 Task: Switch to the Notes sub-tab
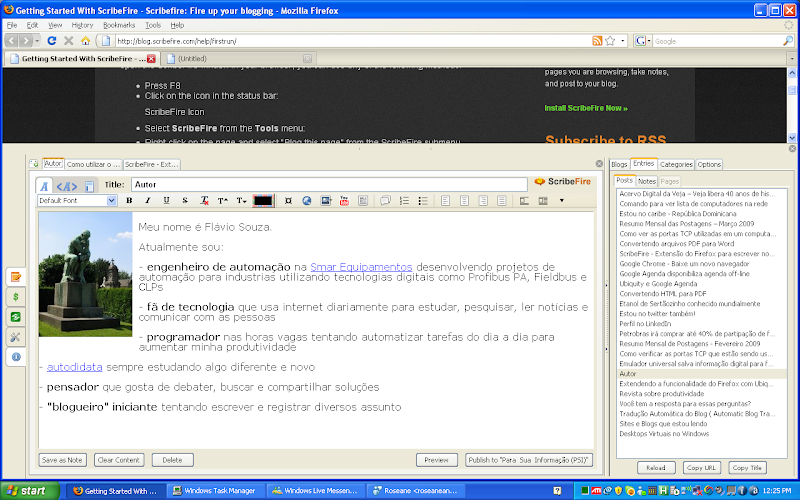coord(646,181)
